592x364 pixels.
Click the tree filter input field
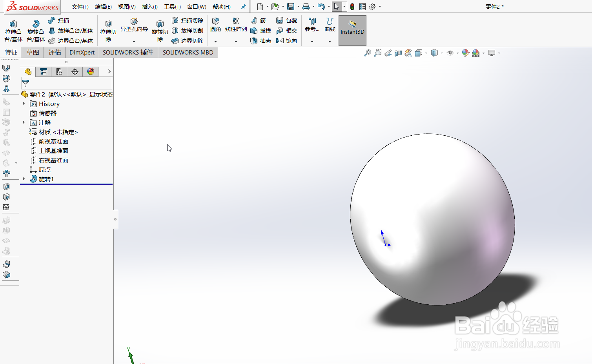click(67, 83)
